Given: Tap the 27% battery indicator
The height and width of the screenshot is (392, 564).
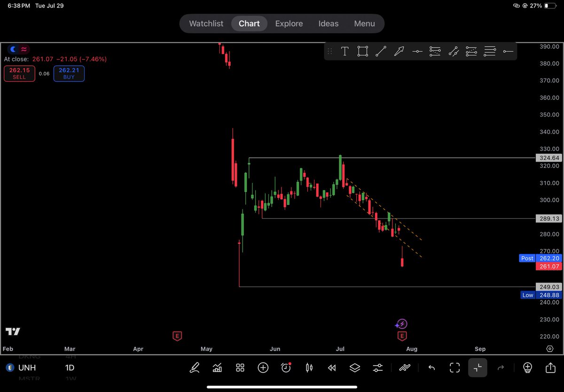Looking at the screenshot, I should [x=543, y=6].
